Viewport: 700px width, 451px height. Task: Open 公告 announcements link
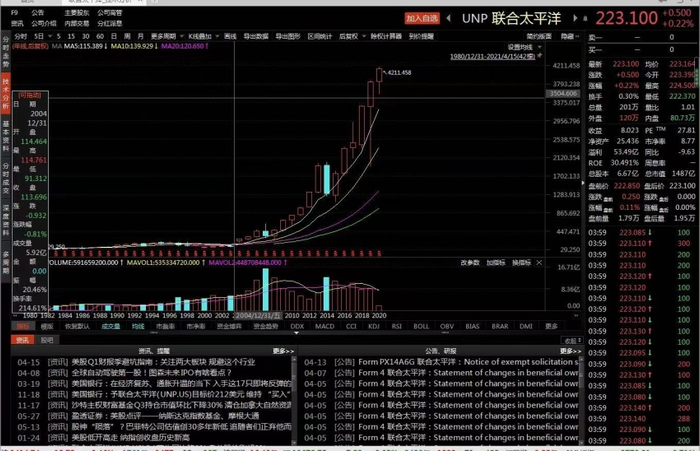[38, 13]
